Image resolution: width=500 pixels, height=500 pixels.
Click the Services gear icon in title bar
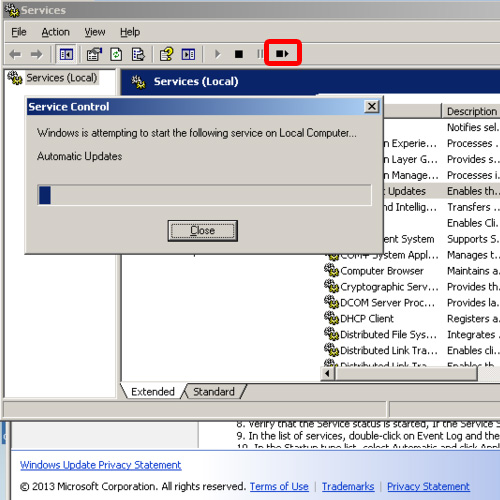12,10
